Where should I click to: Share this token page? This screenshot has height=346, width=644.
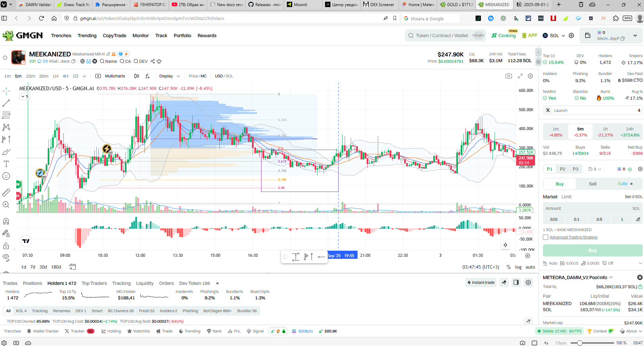pyautogui.click(x=153, y=61)
